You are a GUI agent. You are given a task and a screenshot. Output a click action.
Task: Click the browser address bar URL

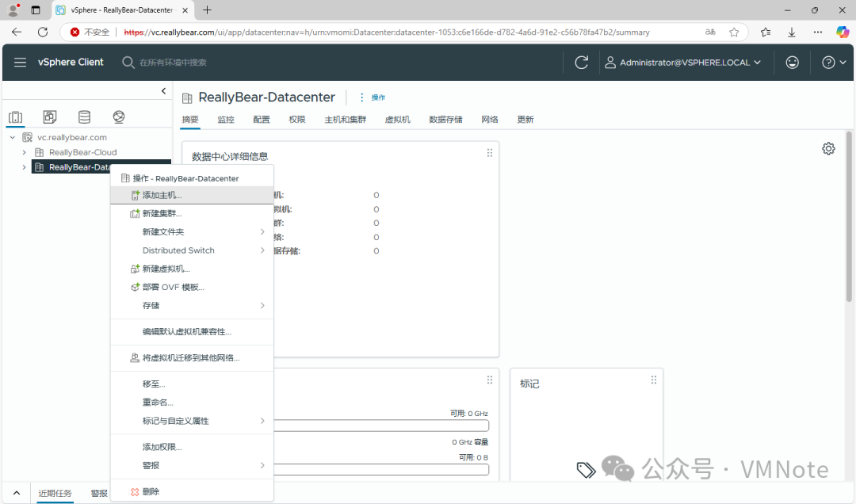[x=387, y=32]
